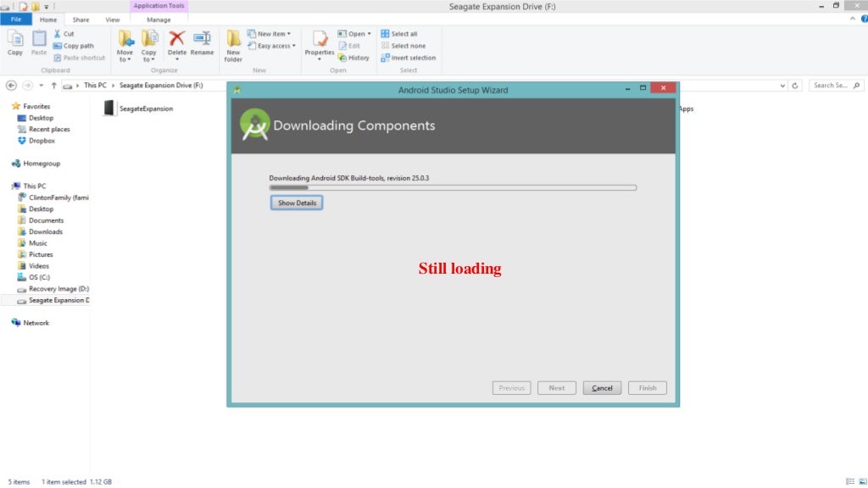Open the Move to dropdown

[125, 46]
